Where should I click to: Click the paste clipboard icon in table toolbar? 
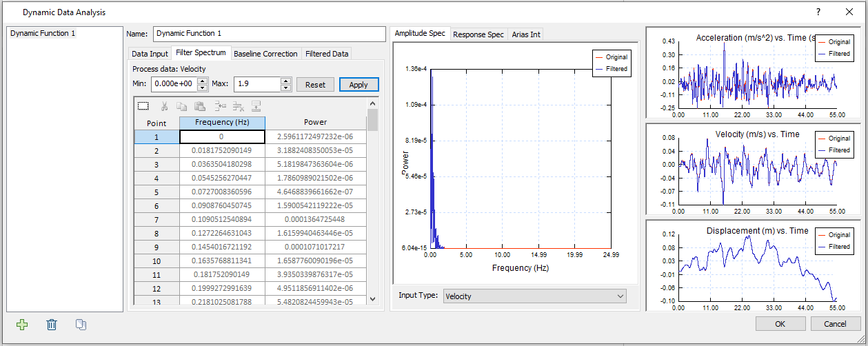click(x=200, y=106)
